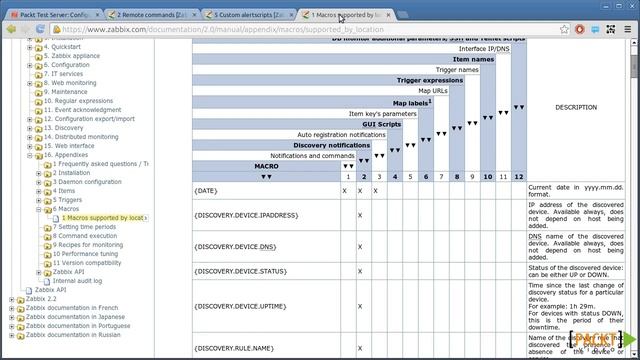Expand the 5 Triggers tree node

[x=39, y=200]
